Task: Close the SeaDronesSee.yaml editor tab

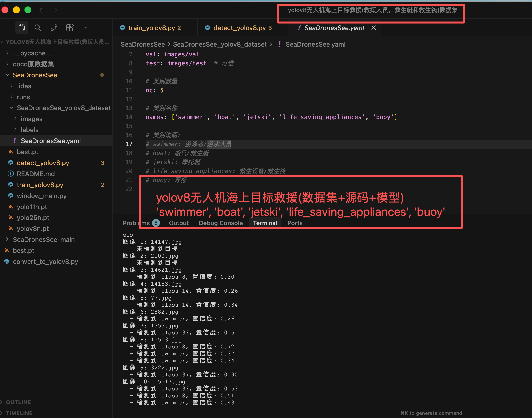Action: tap(373, 28)
